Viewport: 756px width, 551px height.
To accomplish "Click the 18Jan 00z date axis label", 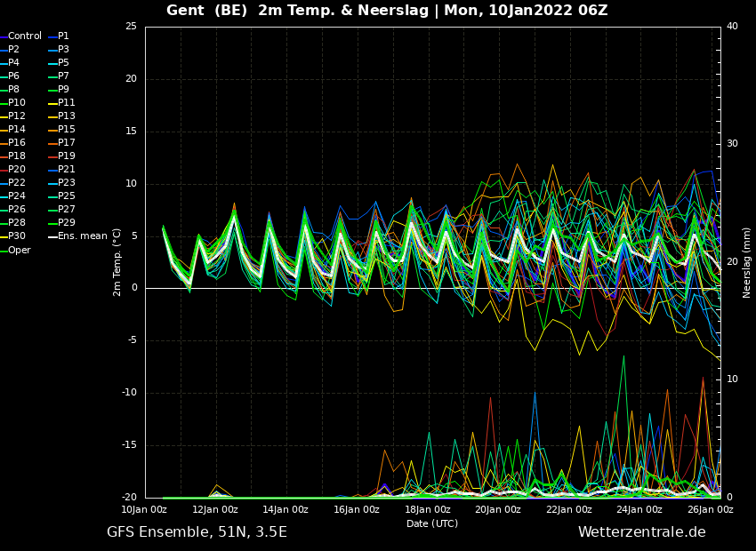I will point(427,509).
